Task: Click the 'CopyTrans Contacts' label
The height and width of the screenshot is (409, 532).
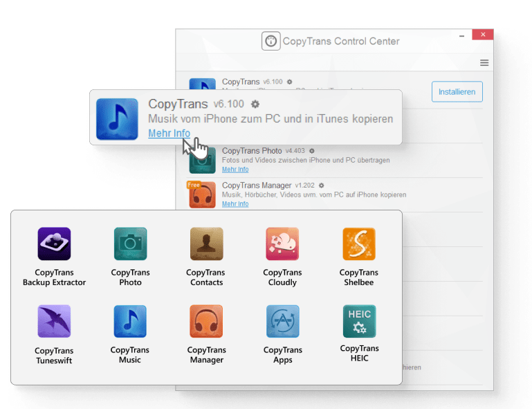Action: (205, 278)
